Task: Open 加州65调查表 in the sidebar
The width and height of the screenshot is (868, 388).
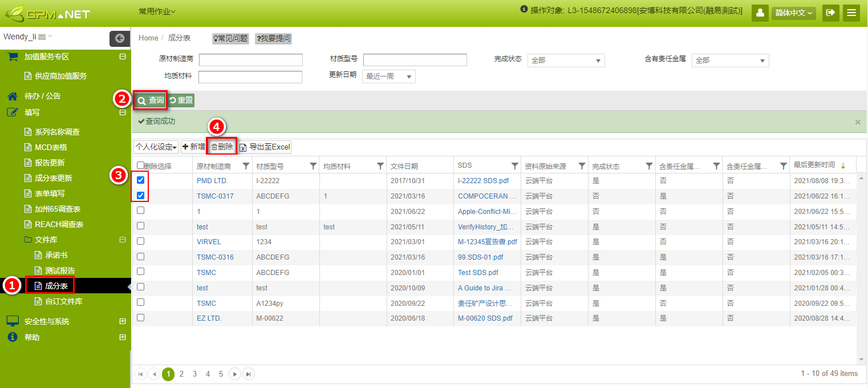Action: click(x=58, y=209)
